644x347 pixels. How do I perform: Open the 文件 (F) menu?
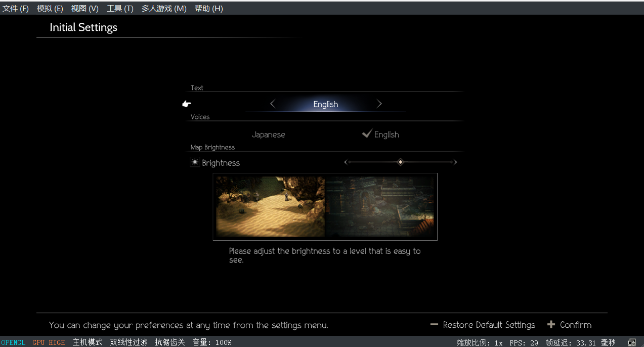click(16, 9)
